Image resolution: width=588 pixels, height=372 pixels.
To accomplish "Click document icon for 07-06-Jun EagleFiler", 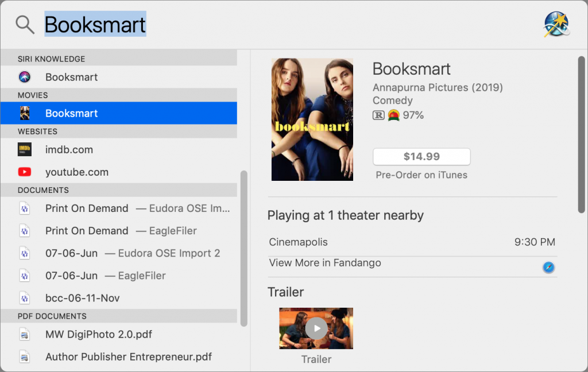I will pyautogui.click(x=25, y=276).
